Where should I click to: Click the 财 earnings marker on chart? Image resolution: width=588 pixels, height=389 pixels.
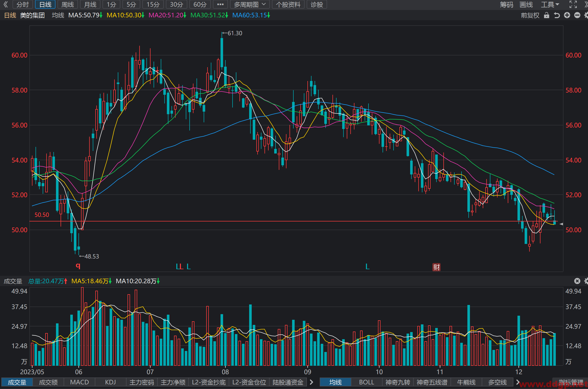point(436,267)
